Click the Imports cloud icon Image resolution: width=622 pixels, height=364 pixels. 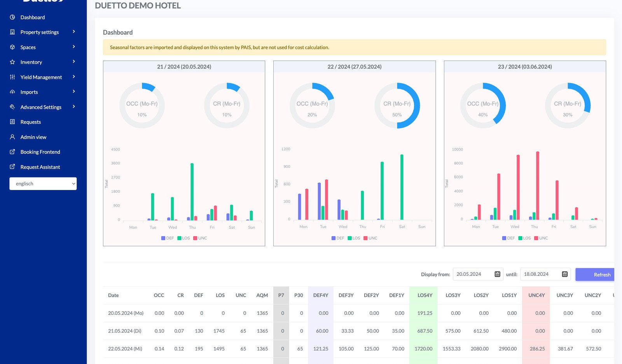(x=12, y=92)
